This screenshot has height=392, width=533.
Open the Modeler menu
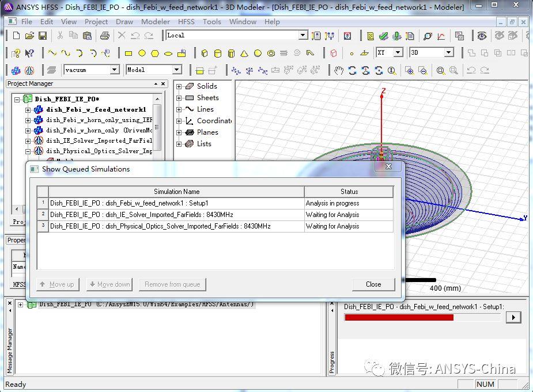156,22
